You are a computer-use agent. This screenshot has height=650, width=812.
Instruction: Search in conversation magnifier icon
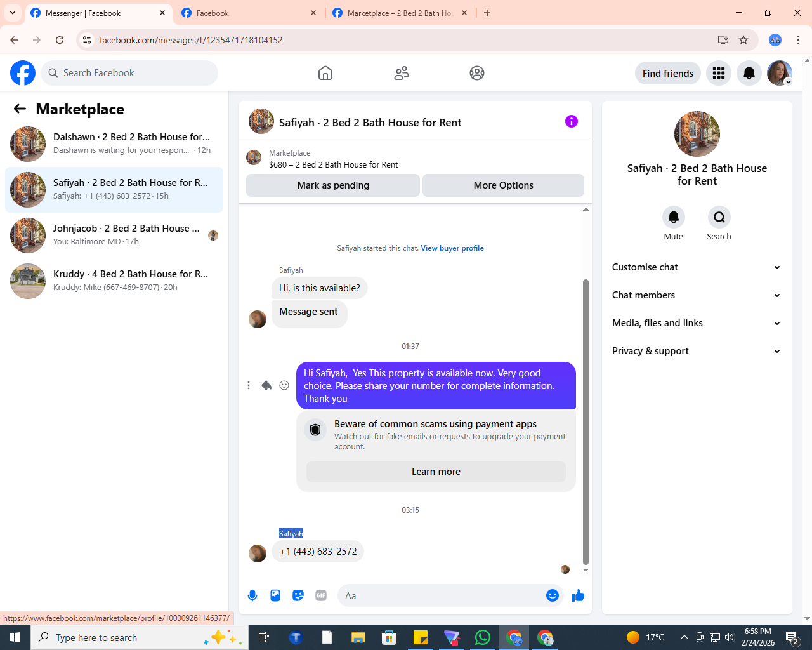pos(719,217)
